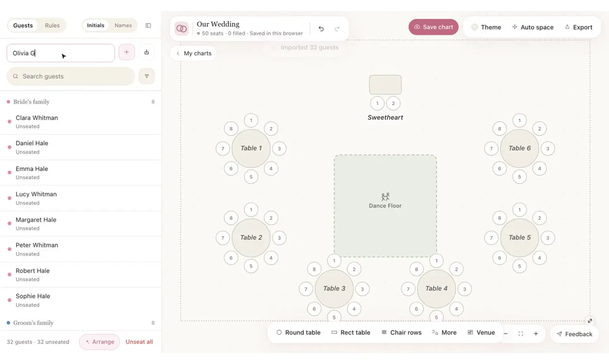Select guest Margaret Hale
Screen dimensions: 609x364
tap(81, 224)
